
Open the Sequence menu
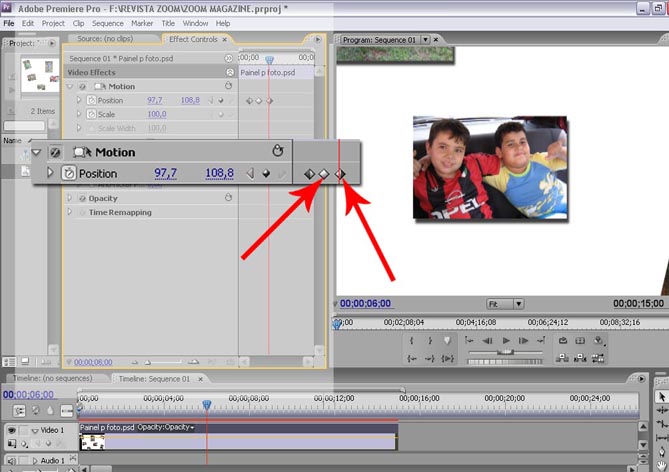pos(107,23)
